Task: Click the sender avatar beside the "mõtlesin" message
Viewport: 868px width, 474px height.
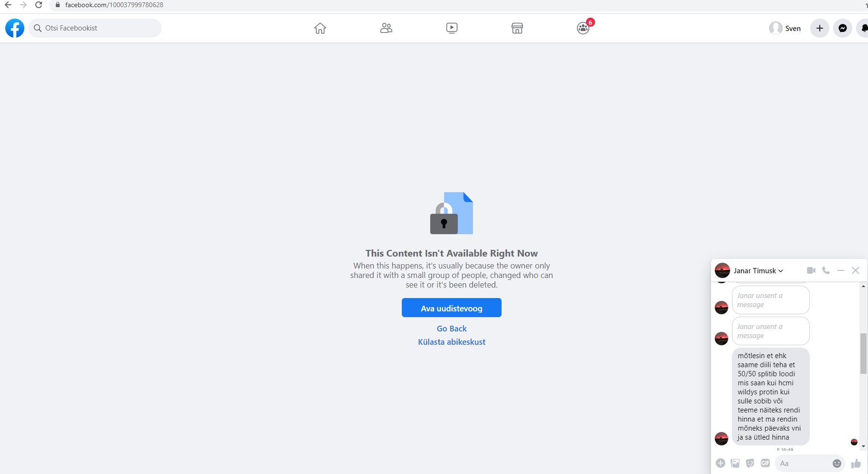Action: click(x=722, y=438)
